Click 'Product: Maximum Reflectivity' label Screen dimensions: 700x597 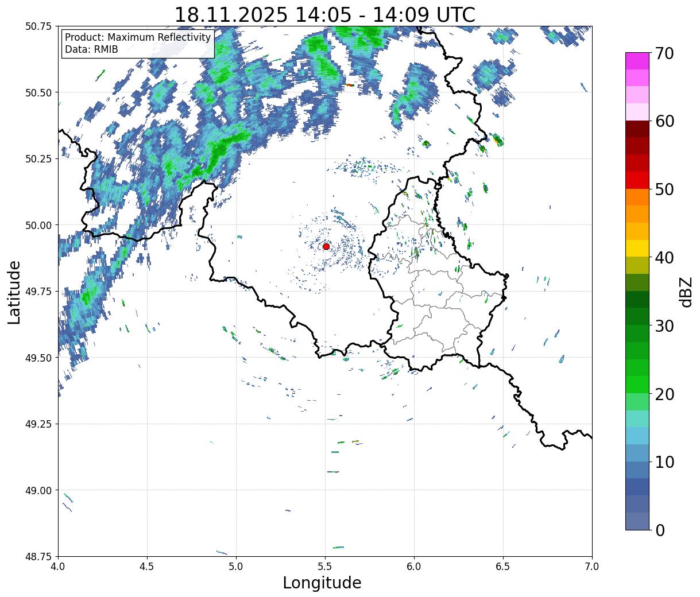[138, 37]
